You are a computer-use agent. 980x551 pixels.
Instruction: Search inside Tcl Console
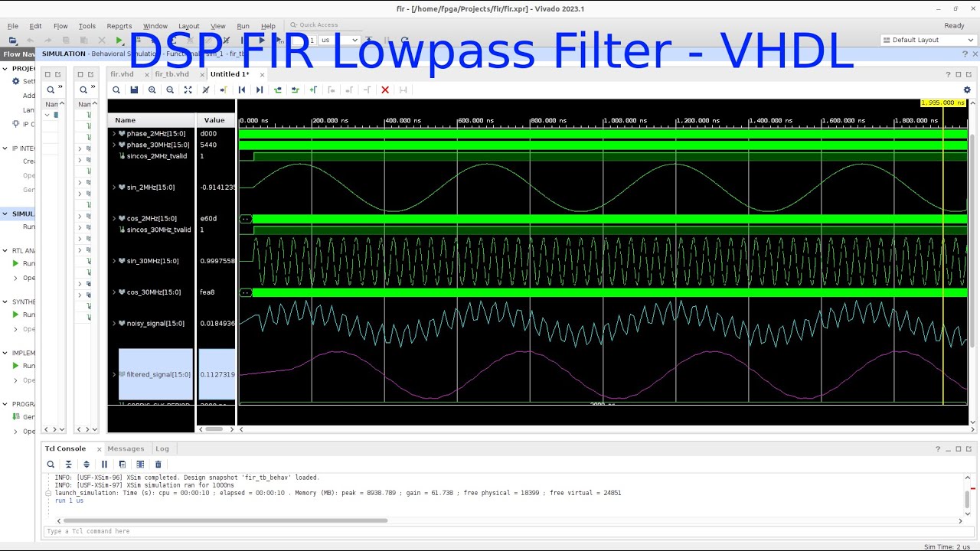[51, 464]
